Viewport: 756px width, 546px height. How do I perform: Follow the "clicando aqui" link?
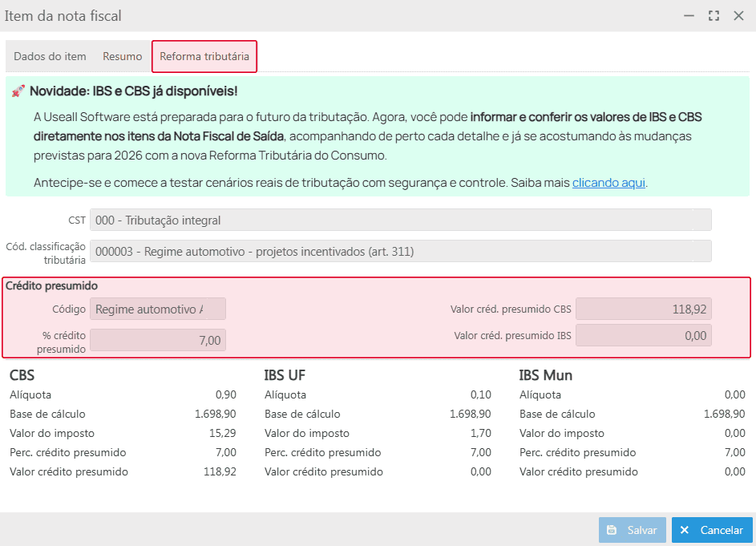(x=608, y=183)
